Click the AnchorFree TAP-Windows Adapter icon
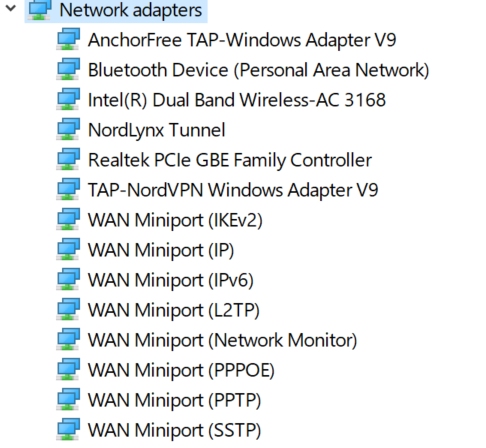The image size is (486, 448). [68, 39]
